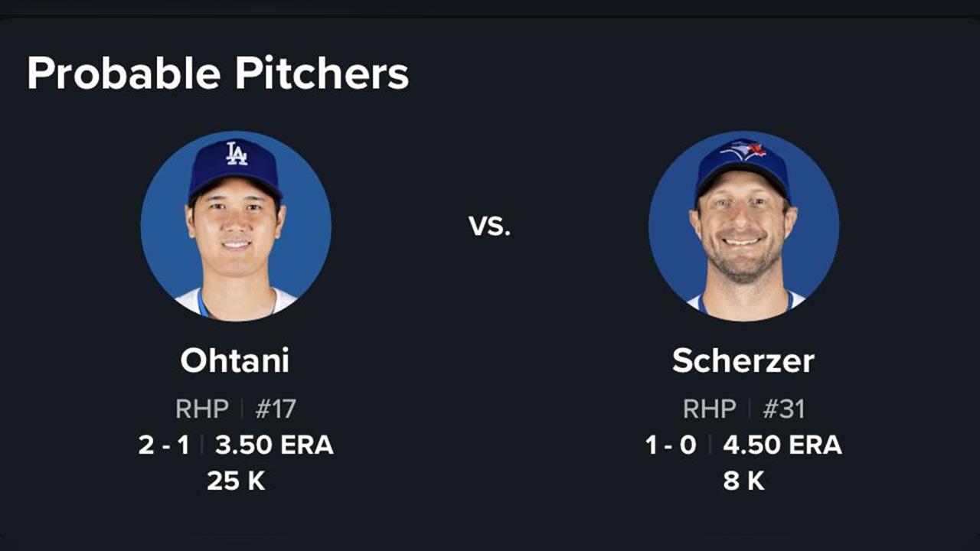Click the LA logo on Ohtani's cap
This screenshot has width=980, height=551.
coord(237,154)
